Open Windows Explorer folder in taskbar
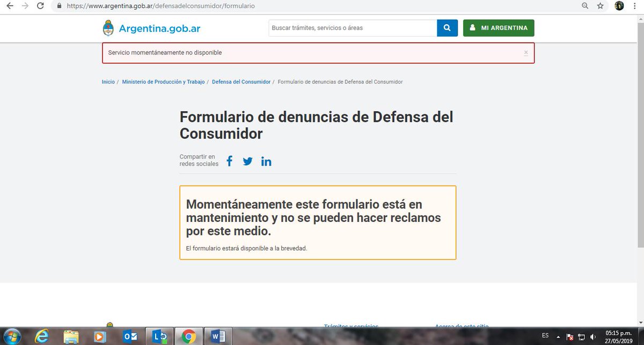 (x=71, y=336)
